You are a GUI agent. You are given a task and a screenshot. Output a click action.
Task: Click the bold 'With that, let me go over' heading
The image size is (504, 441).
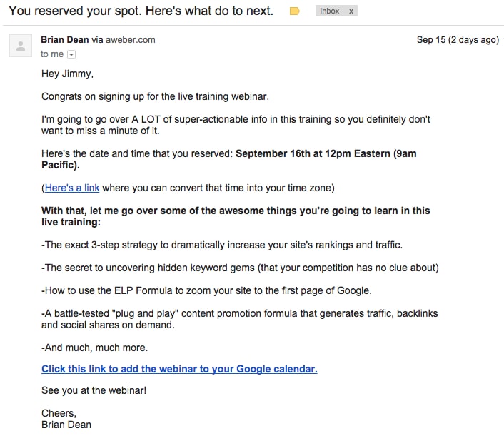click(x=236, y=216)
